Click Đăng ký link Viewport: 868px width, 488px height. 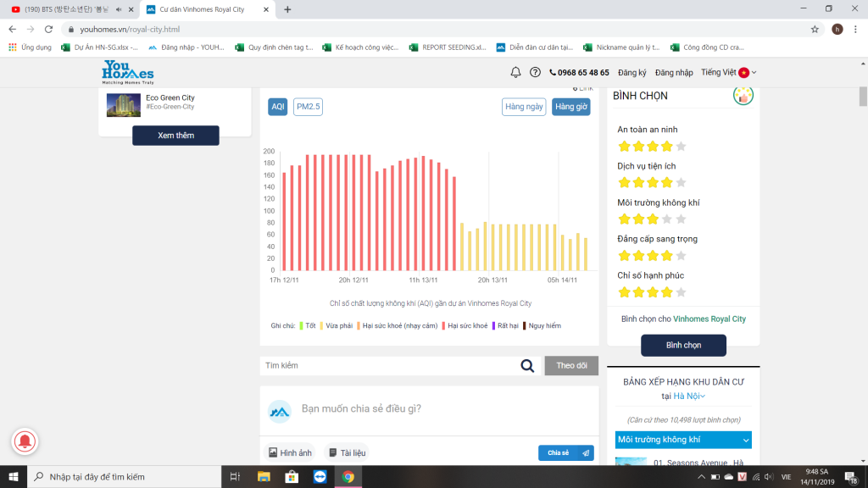[x=632, y=73]
